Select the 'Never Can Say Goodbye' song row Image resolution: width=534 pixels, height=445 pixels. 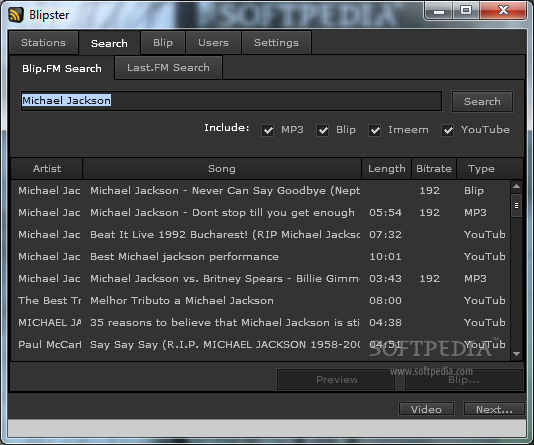(261, 191)
